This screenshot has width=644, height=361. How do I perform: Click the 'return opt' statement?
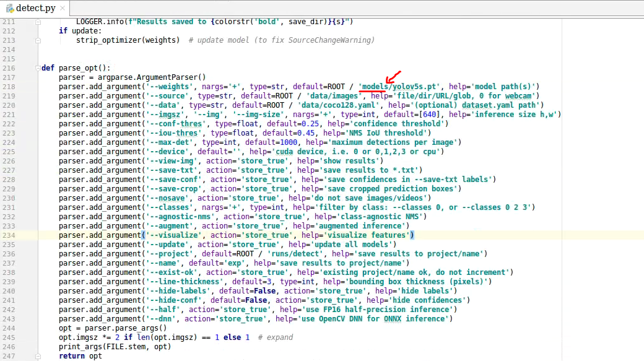click(80, 356)
